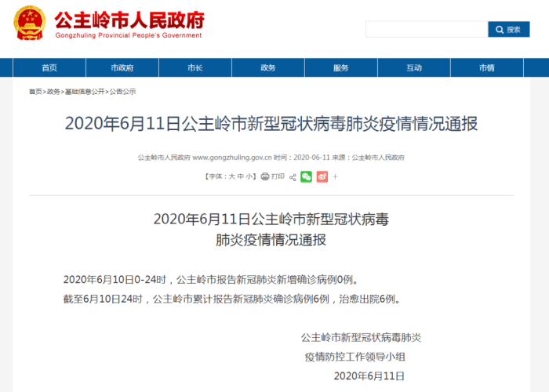Open the 市政府 navigation tab
This screenshot has width=549, height=392.
[122, 67]
